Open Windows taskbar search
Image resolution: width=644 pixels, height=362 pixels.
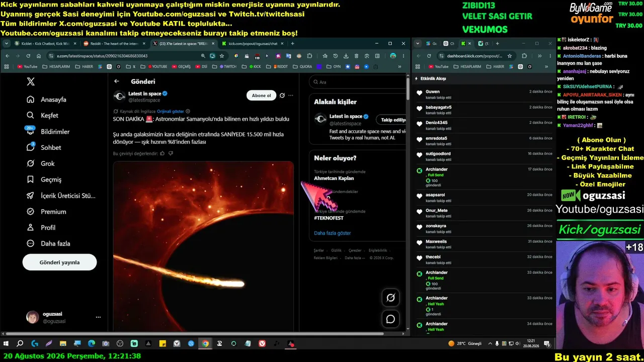[x=20, y=344]
